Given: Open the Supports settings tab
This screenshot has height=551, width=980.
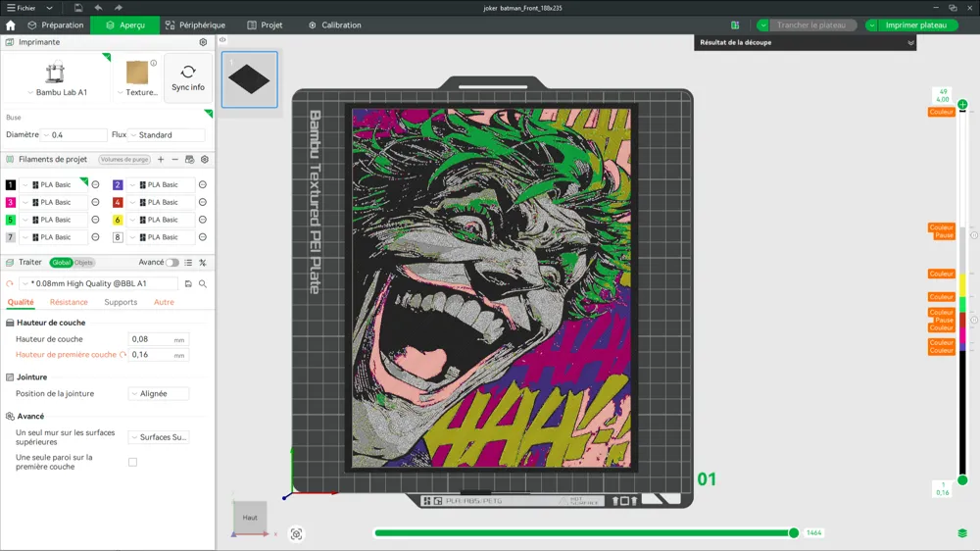Looking at the screenshot, I should 121,302.
